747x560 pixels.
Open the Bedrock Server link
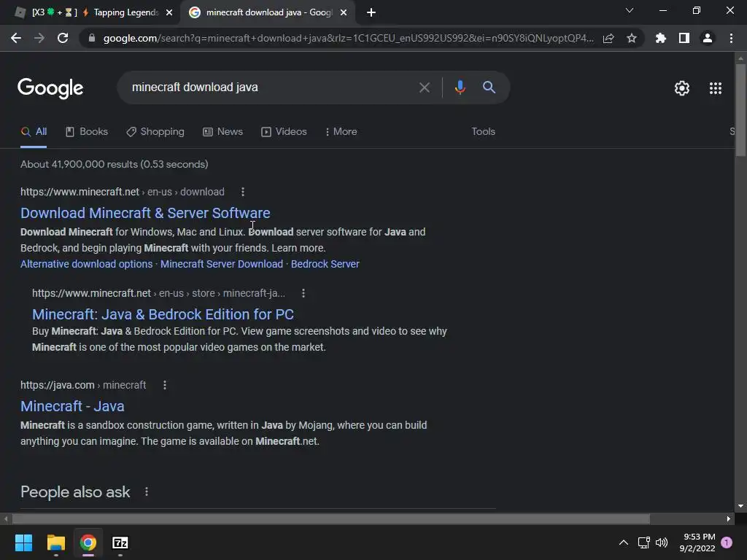coord(325,264)
